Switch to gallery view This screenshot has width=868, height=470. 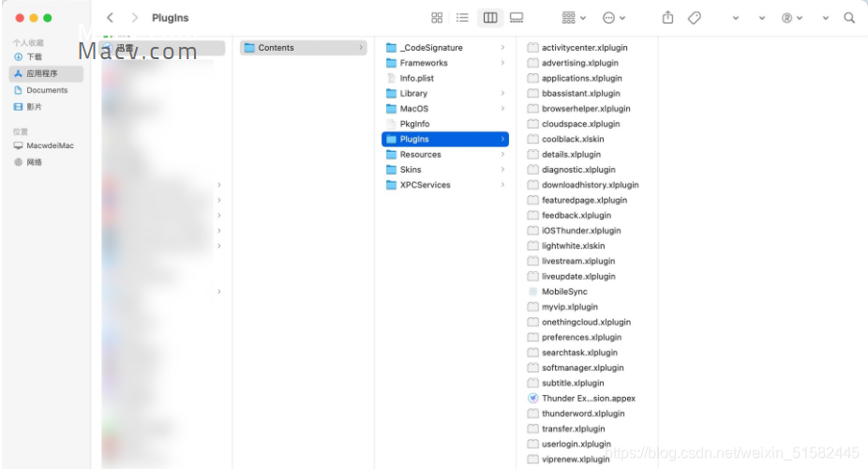click(516, 18)
